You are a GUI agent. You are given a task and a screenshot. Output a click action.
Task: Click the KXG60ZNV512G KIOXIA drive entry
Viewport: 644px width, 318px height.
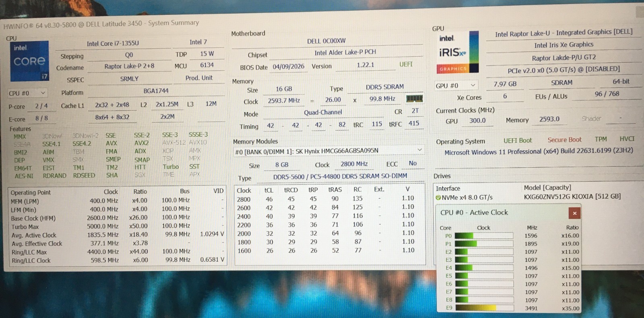pyautogui.click(x=572, y=197)
